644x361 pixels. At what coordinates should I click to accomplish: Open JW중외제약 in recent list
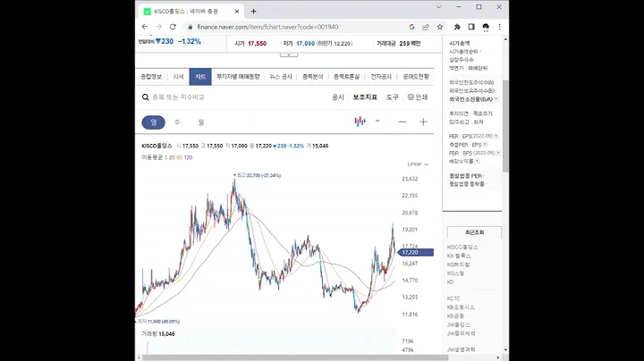coord(461,333)
